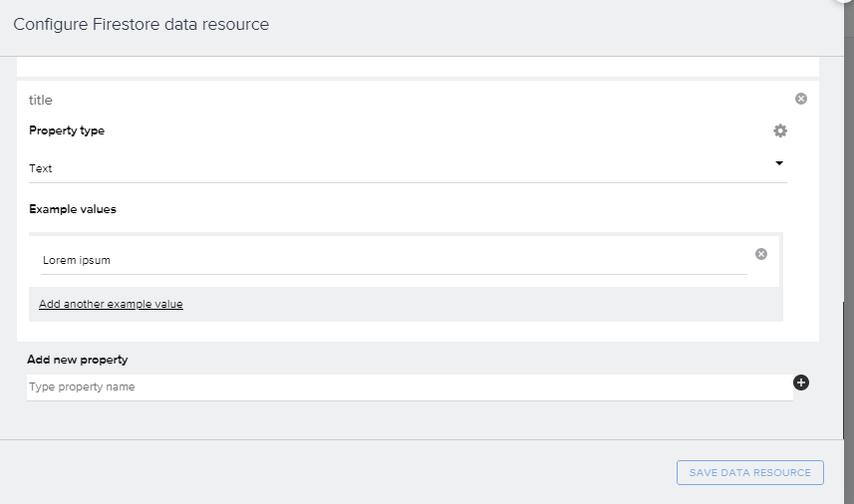Remove the title property with its X icon
This screenshot has height=504, width=854.
tap(800, 99)
